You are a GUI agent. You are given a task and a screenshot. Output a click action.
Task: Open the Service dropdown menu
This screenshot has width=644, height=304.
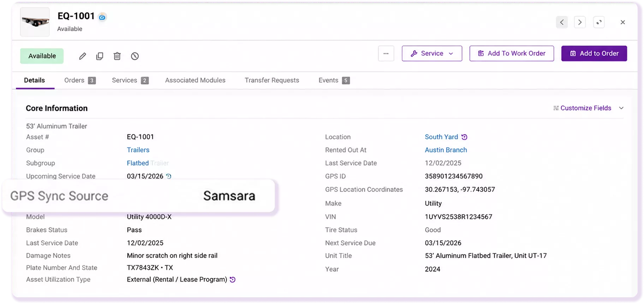coord(432,54)
